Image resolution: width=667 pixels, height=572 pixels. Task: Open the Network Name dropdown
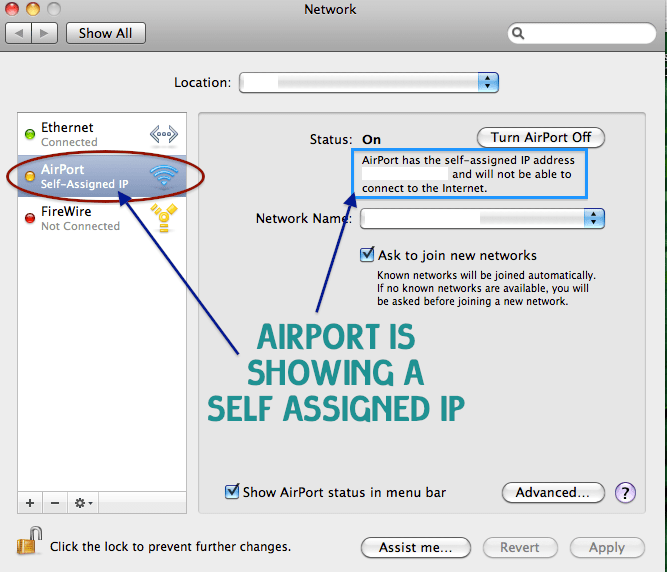482,219
